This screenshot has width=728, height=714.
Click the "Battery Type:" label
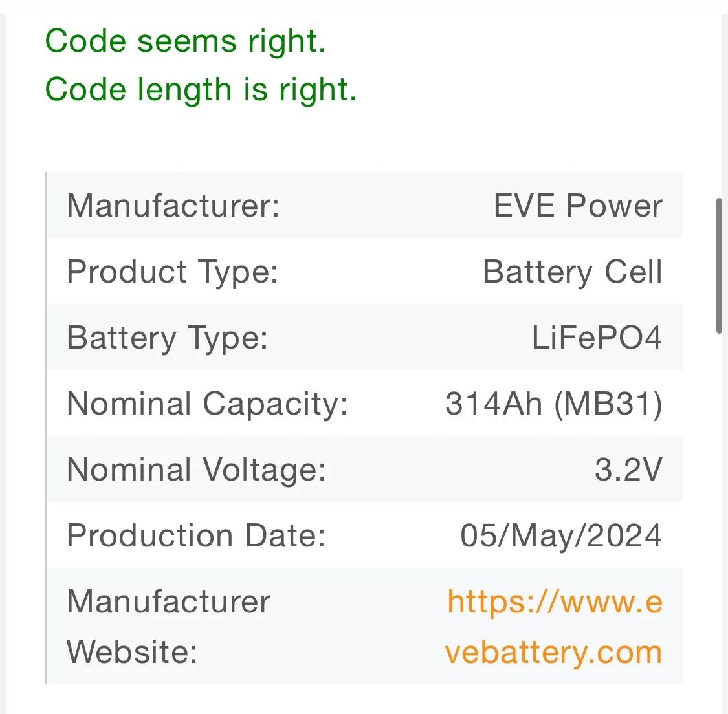pos(168,338)
